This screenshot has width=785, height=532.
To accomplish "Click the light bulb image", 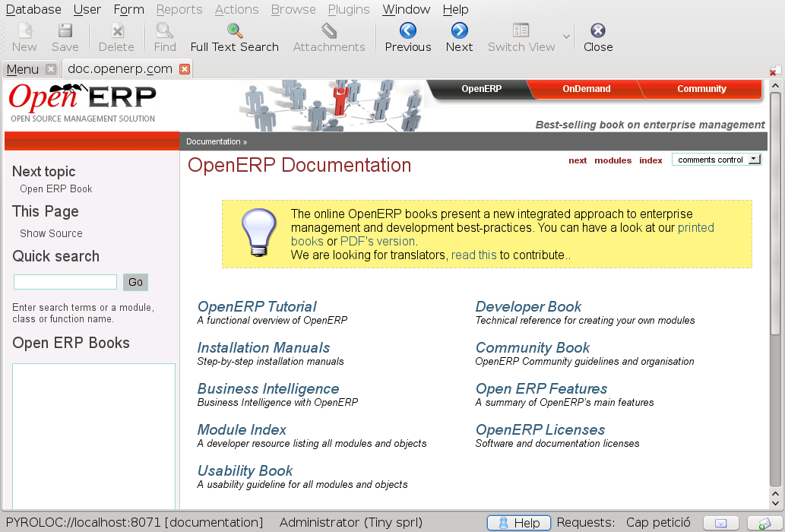I will (258, 233).
